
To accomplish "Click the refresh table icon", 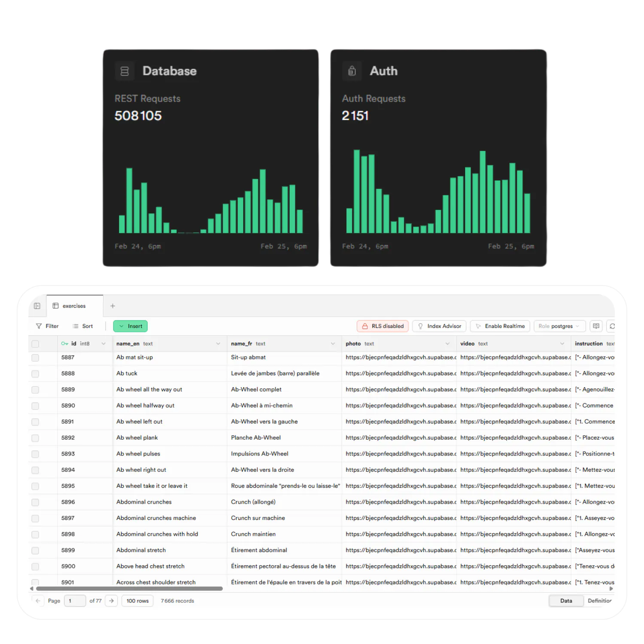I will [x=612, y=326].
